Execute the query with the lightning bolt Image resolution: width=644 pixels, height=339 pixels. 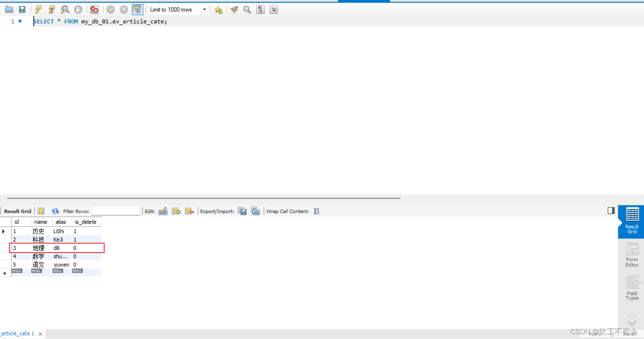[x=39, y=9]
